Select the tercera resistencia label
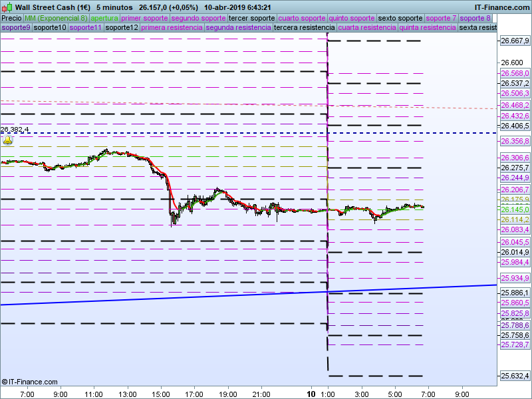The width and height of the screenshot is (532, 399). [305, 27]
